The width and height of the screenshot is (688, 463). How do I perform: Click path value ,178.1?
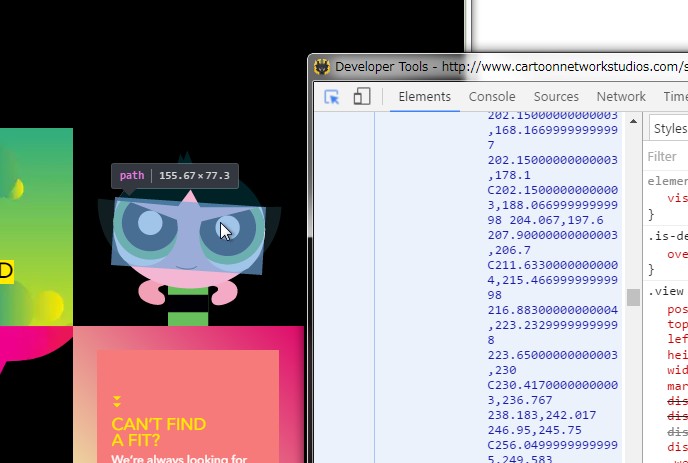pyautogui.click(x=509, y=175)
